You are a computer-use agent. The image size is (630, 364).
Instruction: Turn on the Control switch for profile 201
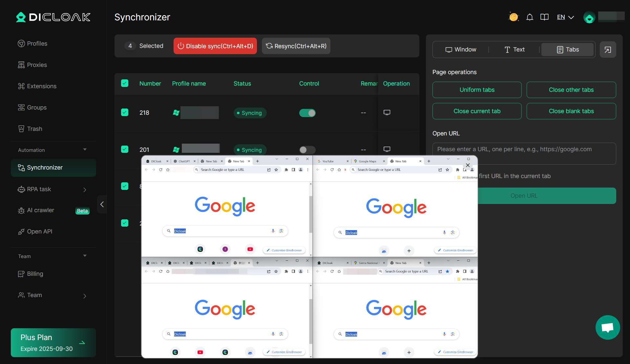(307, 150)
